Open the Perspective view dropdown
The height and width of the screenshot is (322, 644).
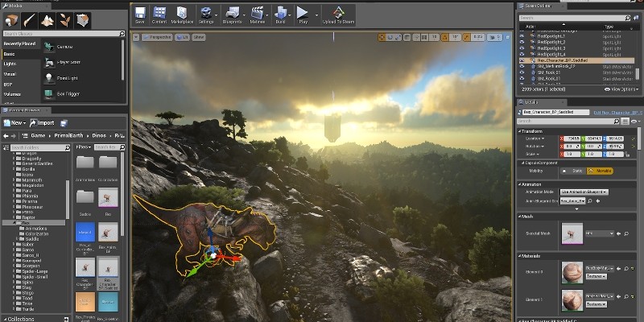tap(157, 37)
